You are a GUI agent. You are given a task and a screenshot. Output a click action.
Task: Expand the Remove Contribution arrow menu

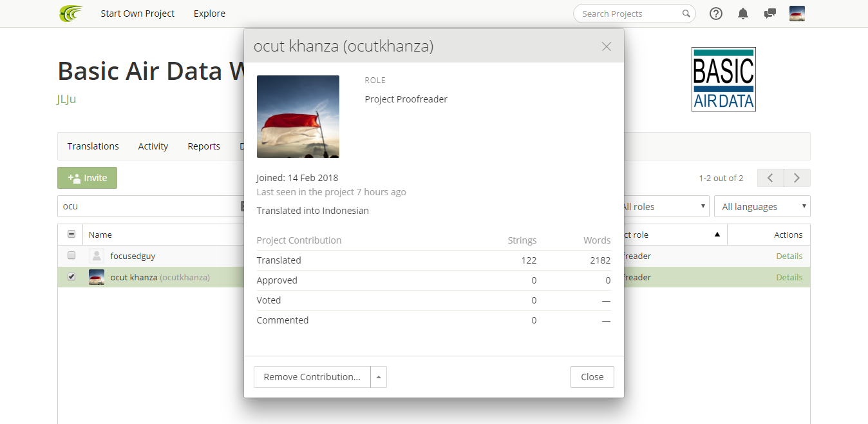(x=379, y=377)
